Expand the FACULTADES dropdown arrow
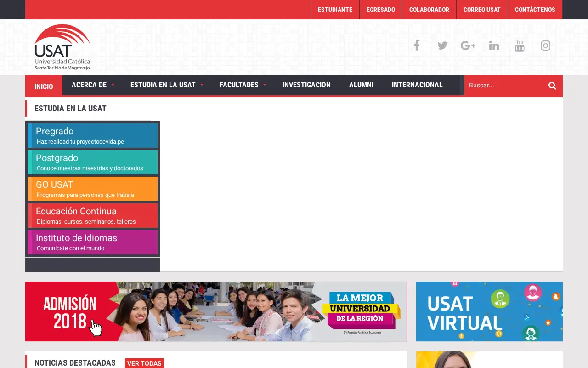 point(265,85)
